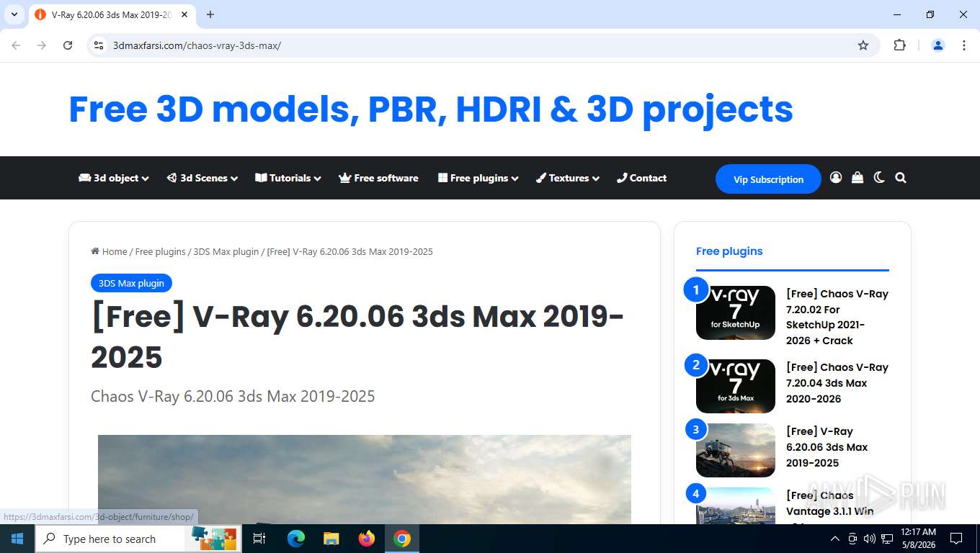Image resolution: width=980 pixels, height=553 pixels.
Task: Open the volume speaker tray icon
Action: tap(870, 539)
